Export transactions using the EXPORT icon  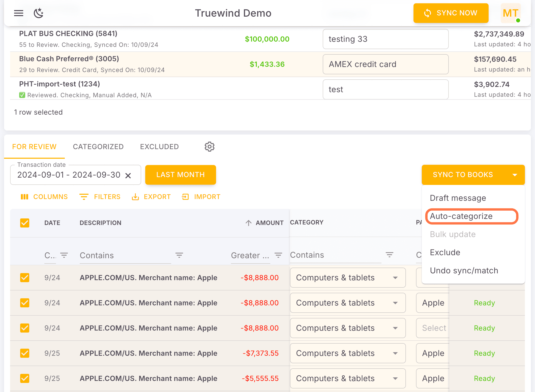point(151,197)
